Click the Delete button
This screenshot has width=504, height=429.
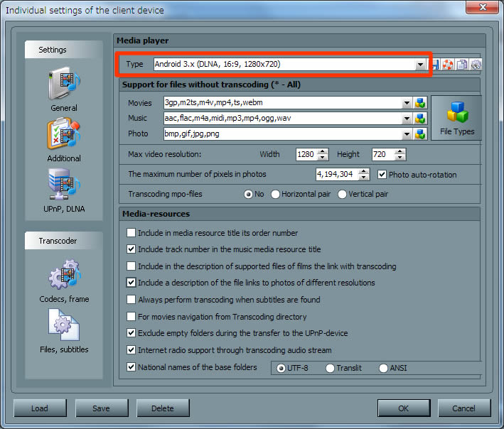[x=163, y=408]
